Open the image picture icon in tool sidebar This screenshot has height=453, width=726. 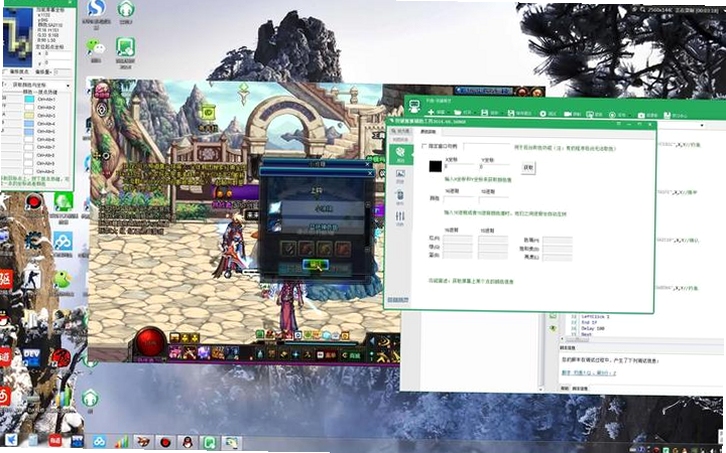tap(400, 174)
